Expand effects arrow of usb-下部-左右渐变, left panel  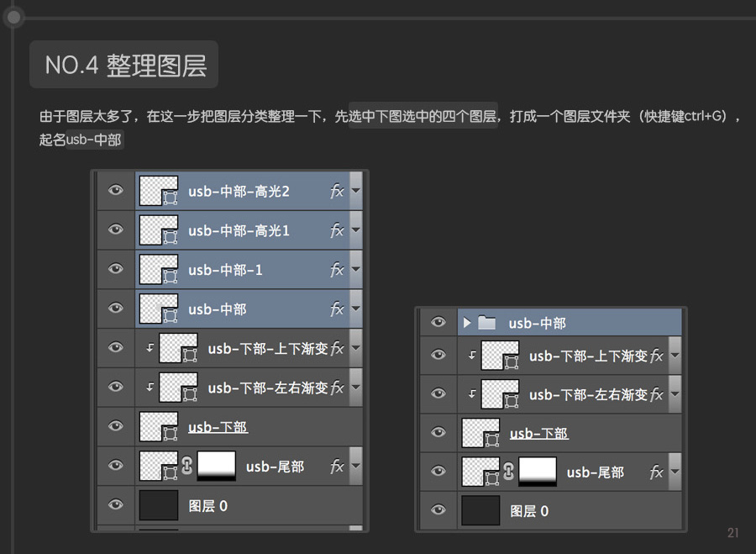(x=356, y=387)
